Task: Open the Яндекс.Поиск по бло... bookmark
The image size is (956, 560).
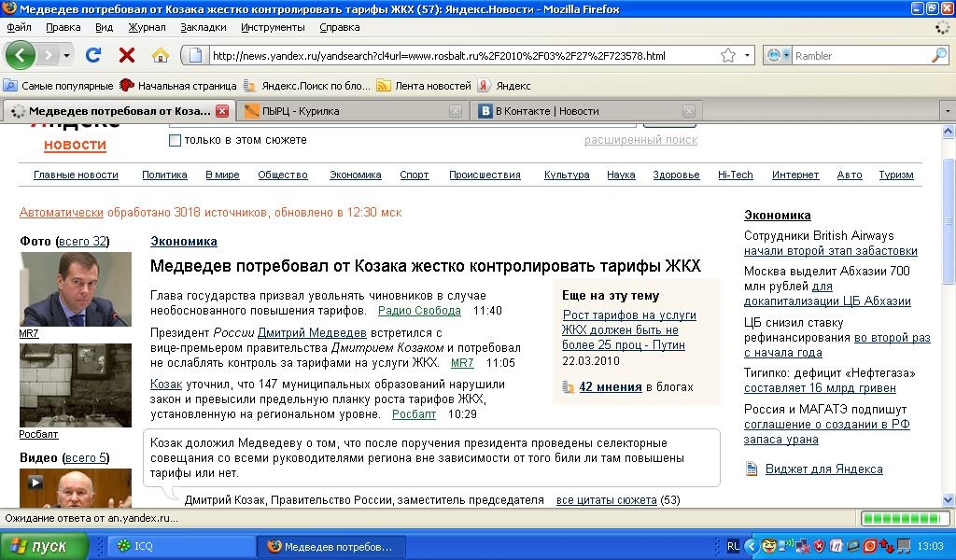Action: tap(306, 86)
